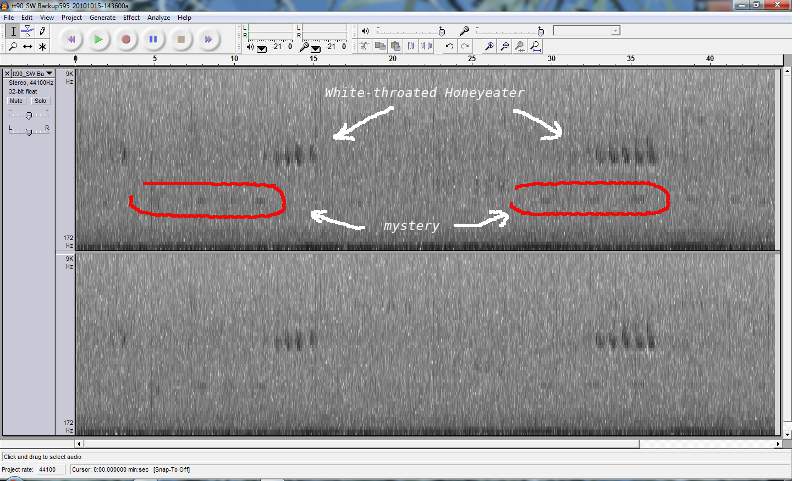Expand the input meter microphone dropdown
Image resolution: width=800 pixels, height=481 pixels.
click(315, 47)
